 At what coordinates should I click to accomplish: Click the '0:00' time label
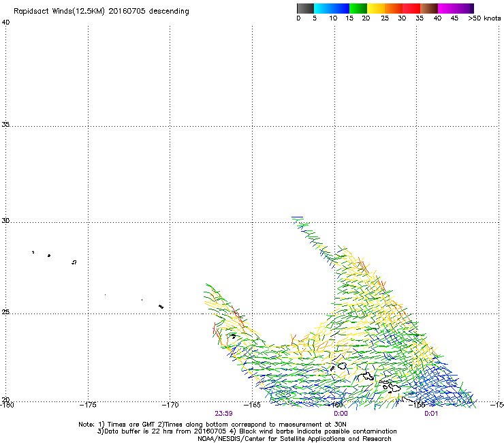coord(341,414)
